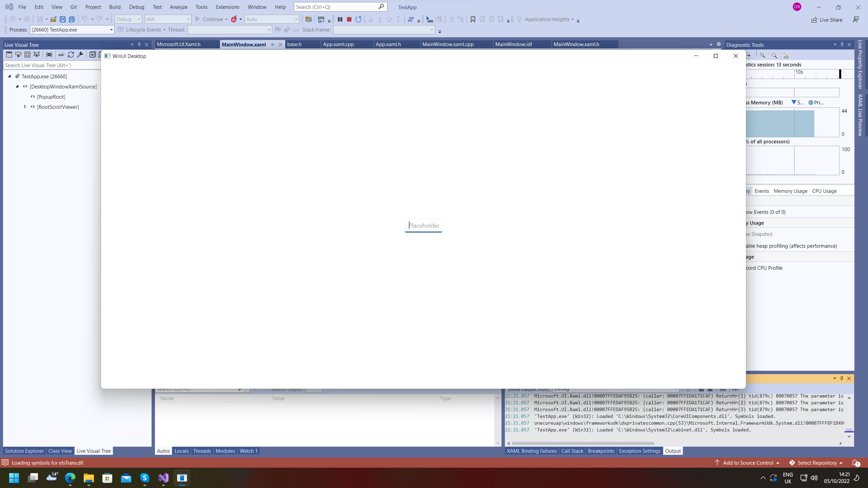Click the Find in Files folder-search icon
This screenshot has width=868, height=488.
(309, 19)
